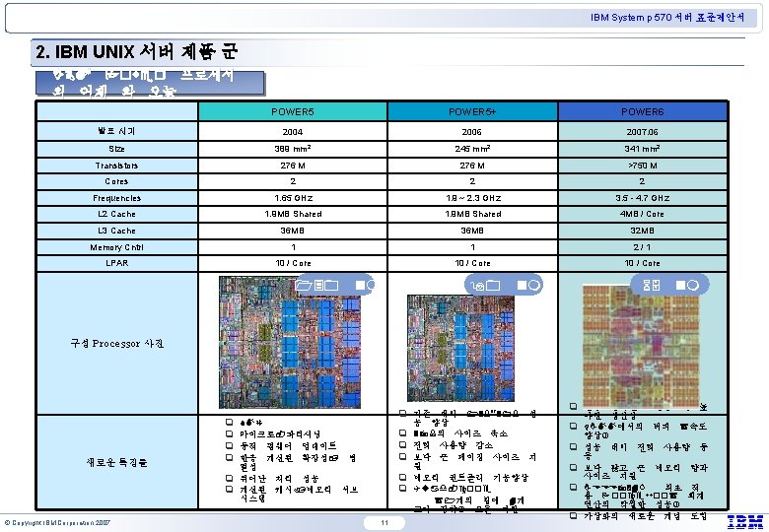
Task: Click the 'Transistors' row label
Action: [116, 166]
